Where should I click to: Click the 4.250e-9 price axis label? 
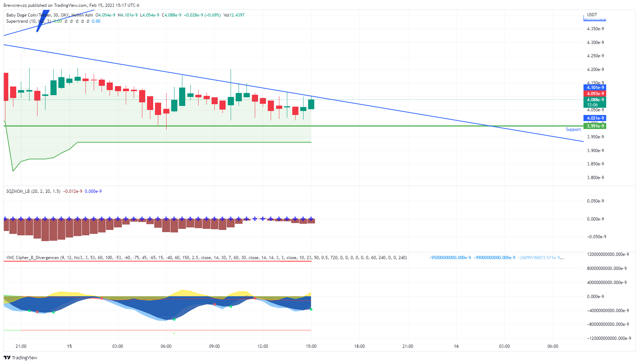[595, 56]
